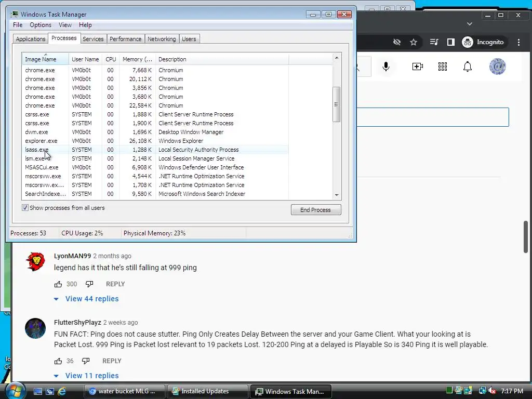The width and height of the screenshot is (532, 399).
Task: Open the View menu in Task Manager
Action: [x=65, y=25]
